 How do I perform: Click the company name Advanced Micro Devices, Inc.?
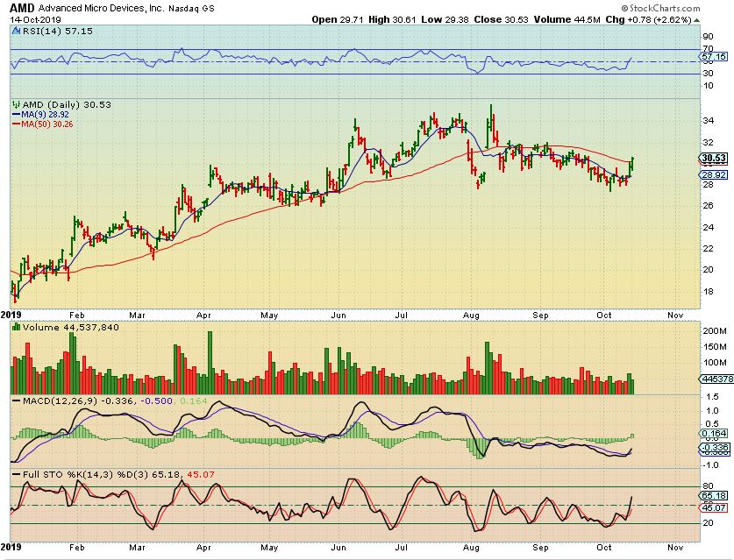tap(101, 9)
